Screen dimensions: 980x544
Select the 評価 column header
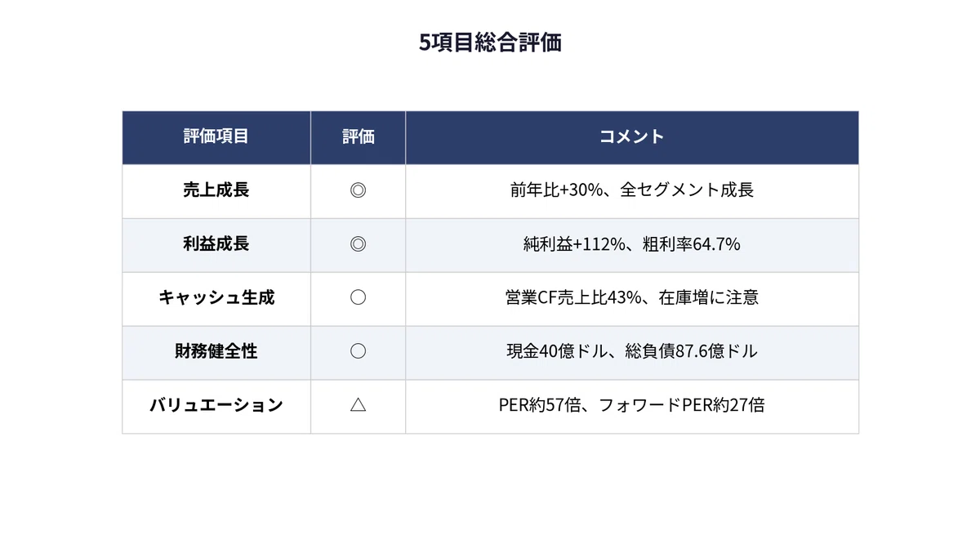point(358,136)
